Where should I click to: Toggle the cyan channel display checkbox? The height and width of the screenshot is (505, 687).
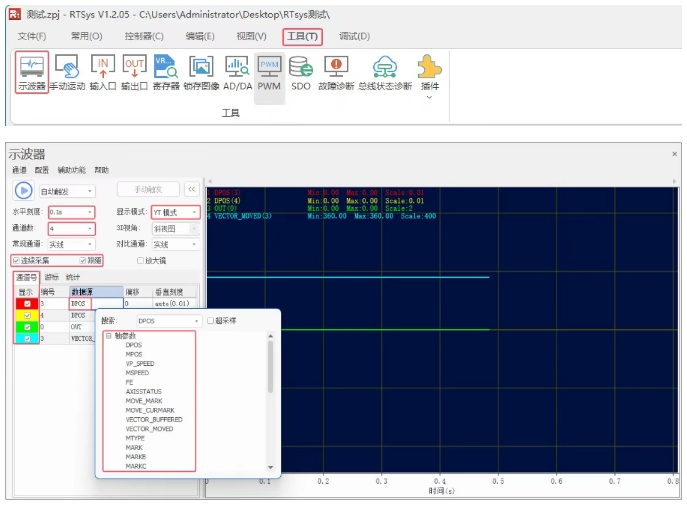[x=27, y=339]
